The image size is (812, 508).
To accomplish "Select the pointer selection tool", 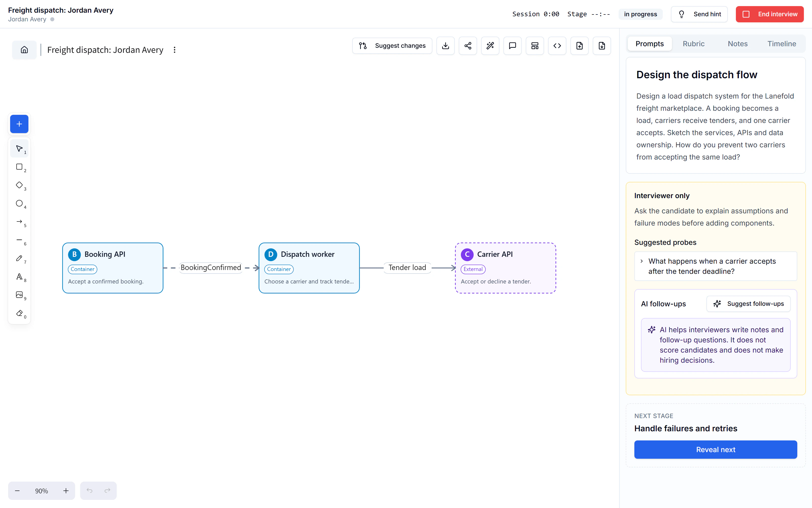I will tap(20, 149).
